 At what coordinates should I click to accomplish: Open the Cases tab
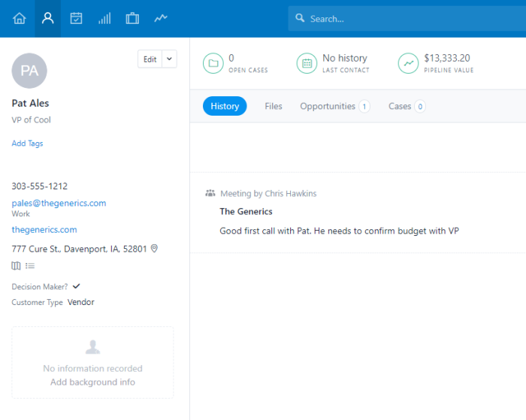point(407,107)
